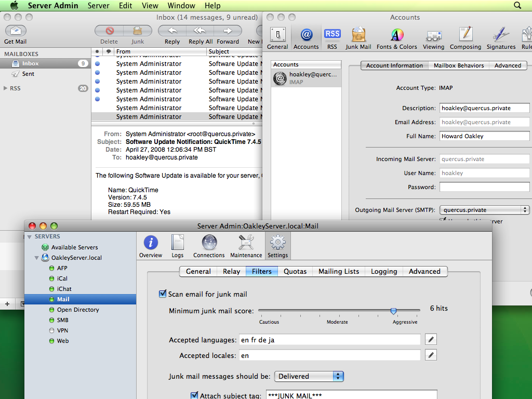
Task: Uncheck the Attach subject tag option
Action: (194, 395)
